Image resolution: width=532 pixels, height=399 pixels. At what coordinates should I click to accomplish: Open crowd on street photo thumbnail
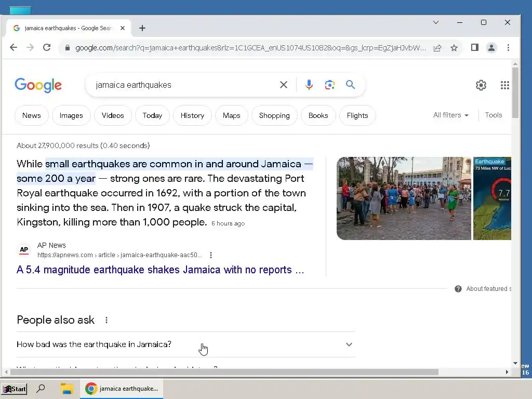click(404, 198)
